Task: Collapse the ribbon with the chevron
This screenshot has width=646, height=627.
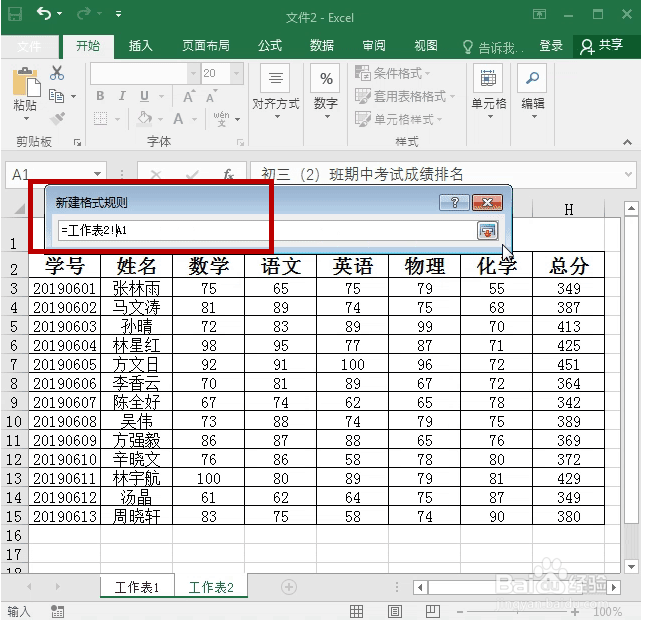Action: (627, 142)
